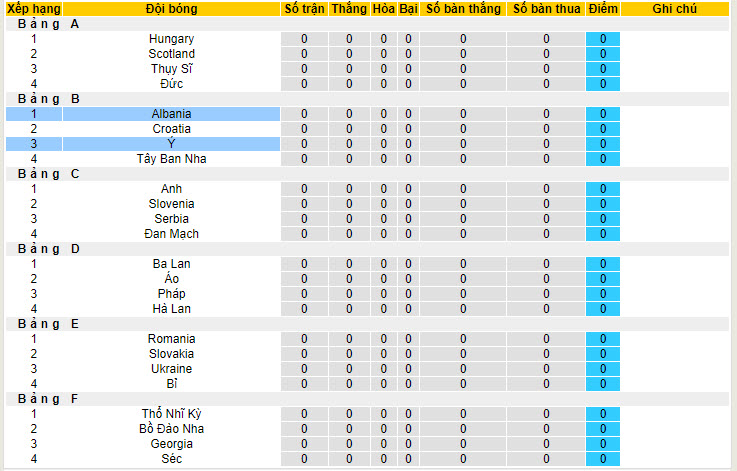
Task: Select the Ghi chú column header
Action: click(x=676, y=9)
